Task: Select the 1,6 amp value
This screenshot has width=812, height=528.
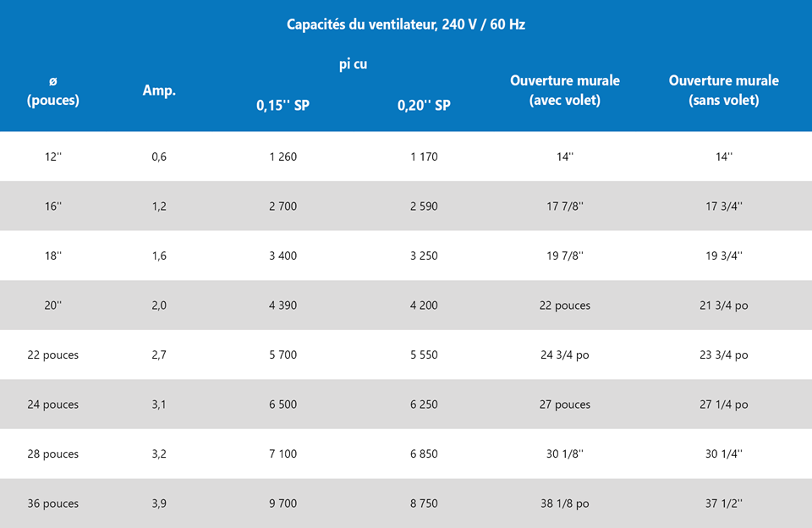Action: [159, 256]
